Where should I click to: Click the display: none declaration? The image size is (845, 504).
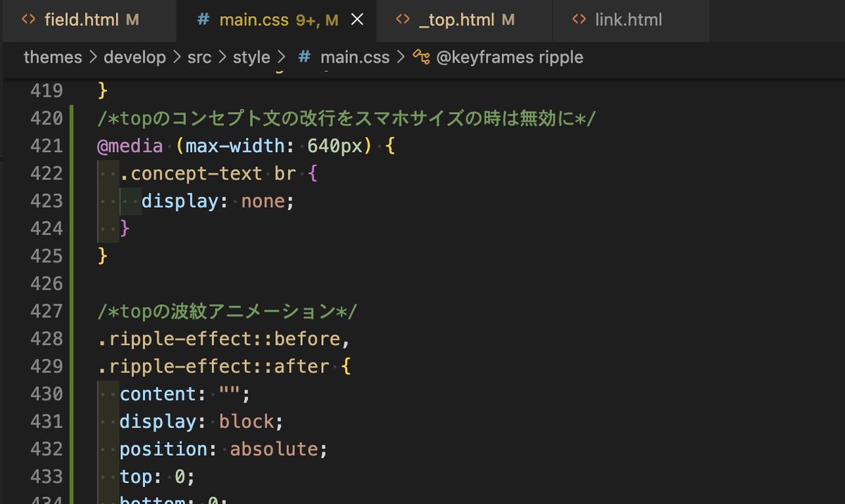[x=218, y=201]
